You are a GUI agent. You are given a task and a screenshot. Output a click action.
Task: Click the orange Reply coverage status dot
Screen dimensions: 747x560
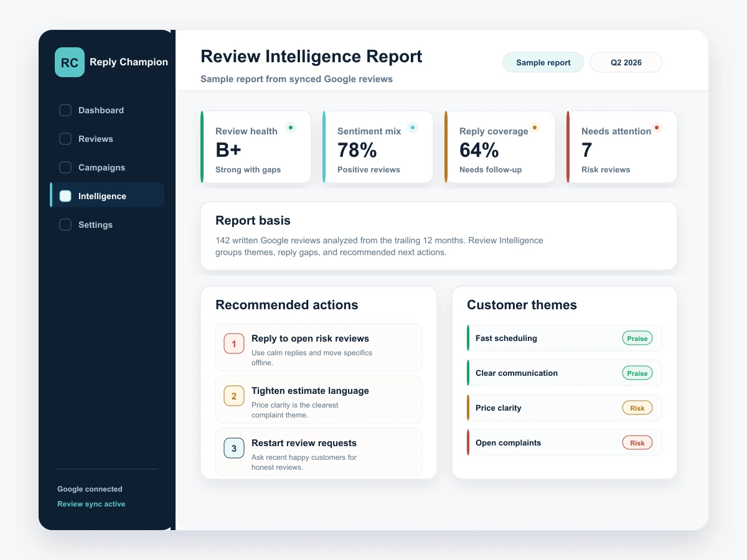pyautogui.click(x=534, y=128)
